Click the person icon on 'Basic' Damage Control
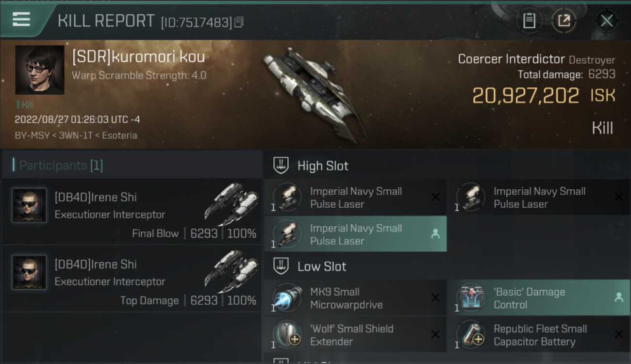This screenshot has width=631, height=364. coord(619,298)
